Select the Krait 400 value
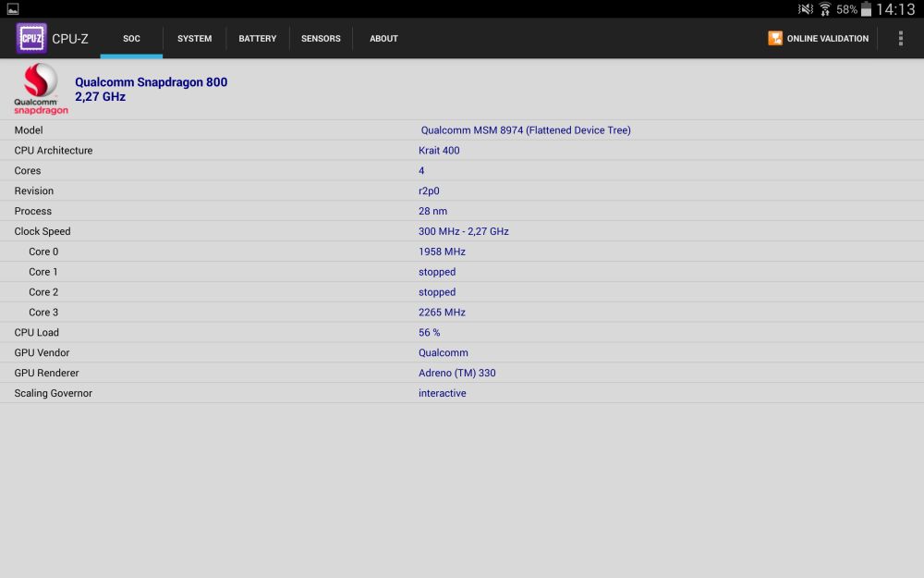Screen dimensions: 924x578 [439, 151]
